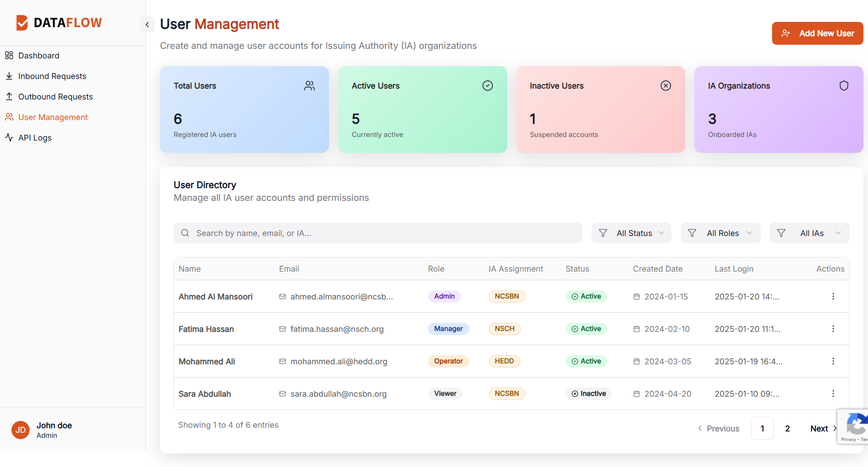Click the calendar icon next to 2024-03-05
868x467 pixels.
tap(636, 362)
